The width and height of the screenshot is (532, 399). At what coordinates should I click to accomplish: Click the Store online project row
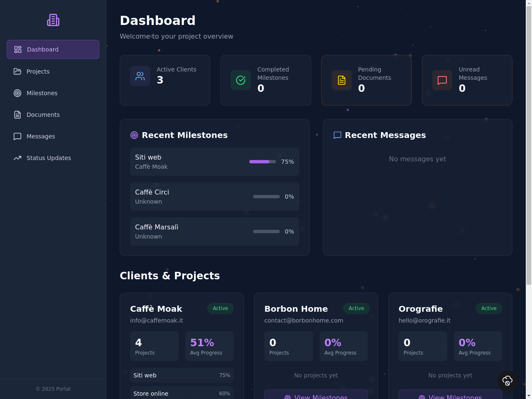point(182,393)
